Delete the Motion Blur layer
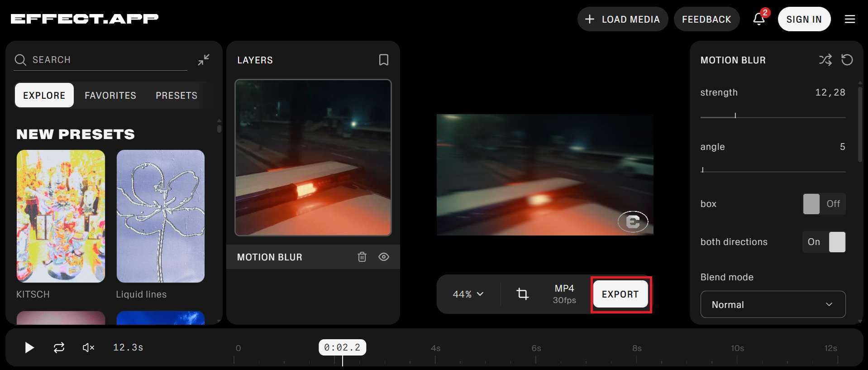 pos(362,257)
